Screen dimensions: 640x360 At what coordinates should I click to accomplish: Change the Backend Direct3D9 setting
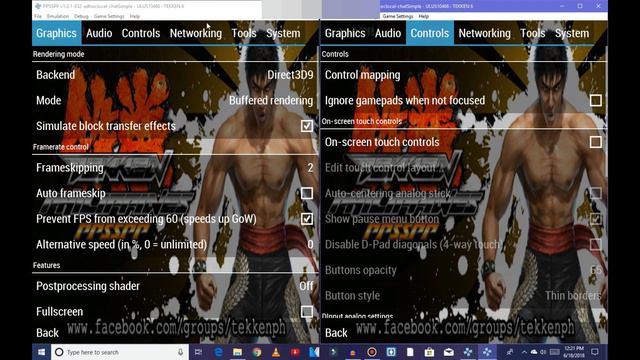175,75
